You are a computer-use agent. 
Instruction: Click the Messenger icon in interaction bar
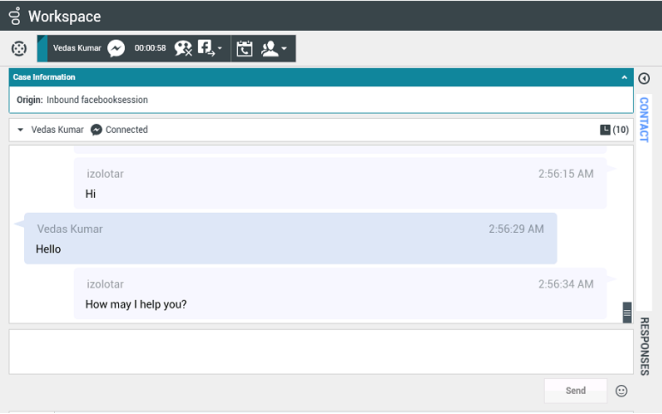pyautogui.click(x=117, y=48)
